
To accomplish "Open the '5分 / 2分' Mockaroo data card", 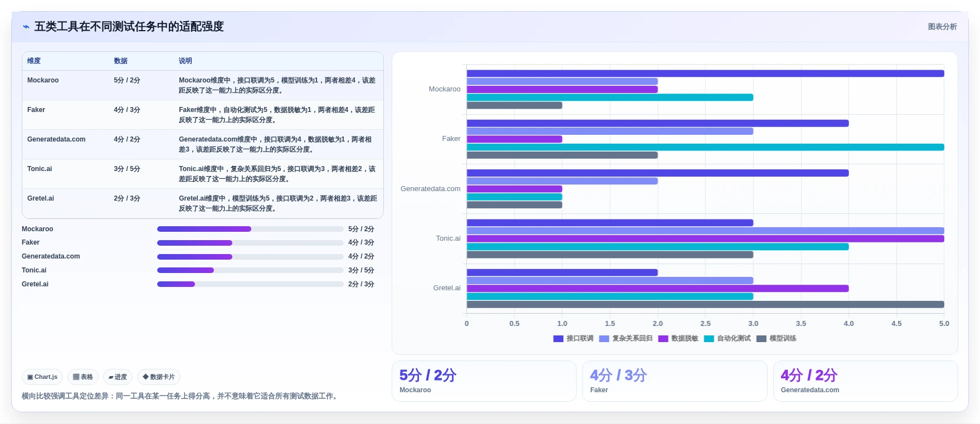I will point(484,381).
